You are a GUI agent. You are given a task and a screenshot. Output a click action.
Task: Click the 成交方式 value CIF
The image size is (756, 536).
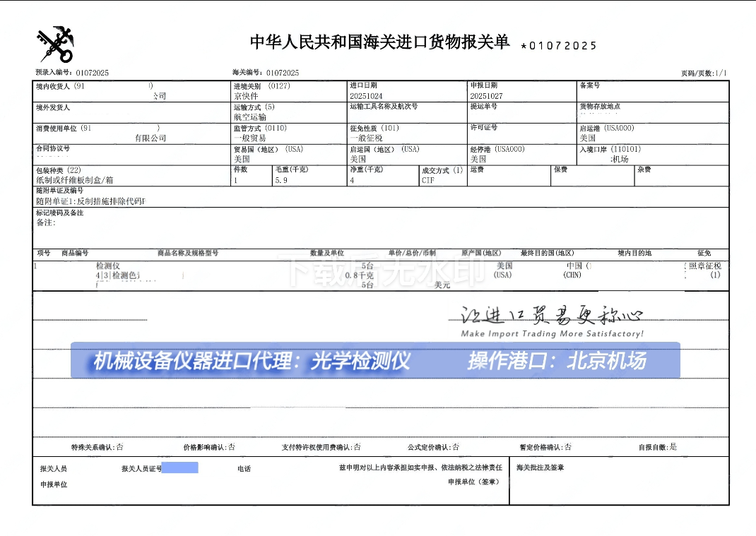(x=428, y=180)
